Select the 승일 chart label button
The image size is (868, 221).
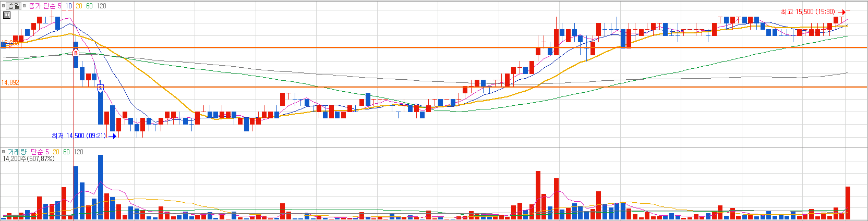(14, 6)
